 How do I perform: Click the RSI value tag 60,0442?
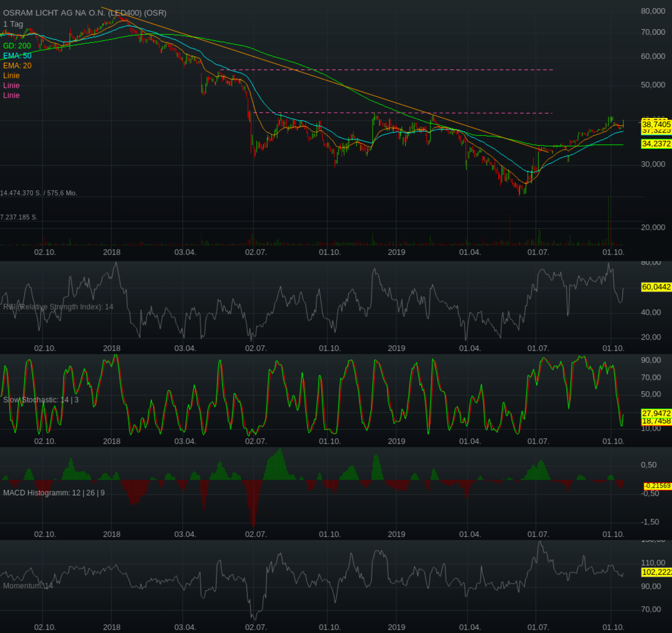coord(656,287)
